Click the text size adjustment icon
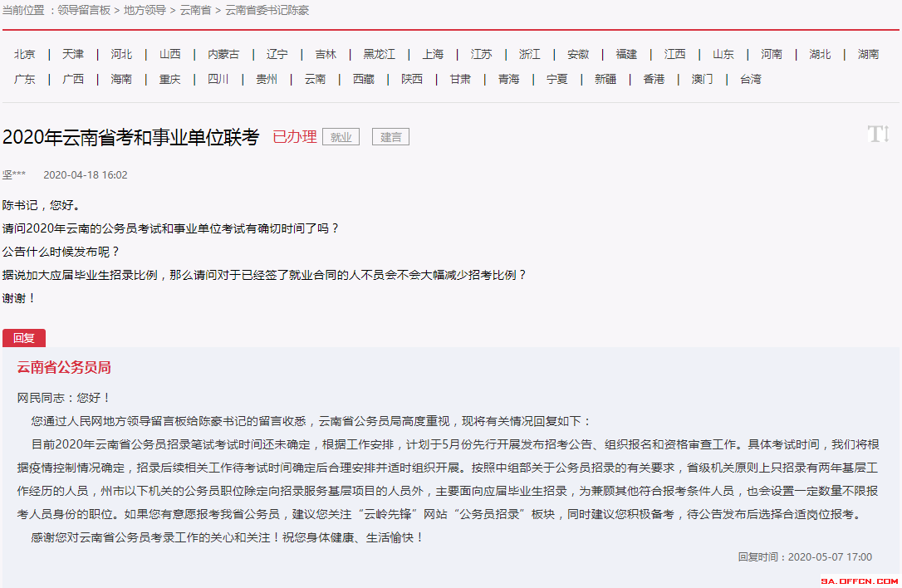Screen dimensions: 902x588 tap(879, 134)
